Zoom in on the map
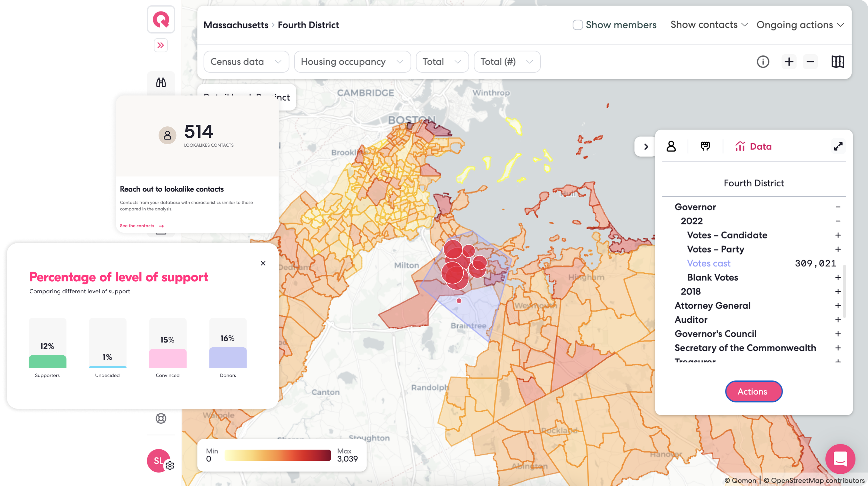 pos(789,62)
